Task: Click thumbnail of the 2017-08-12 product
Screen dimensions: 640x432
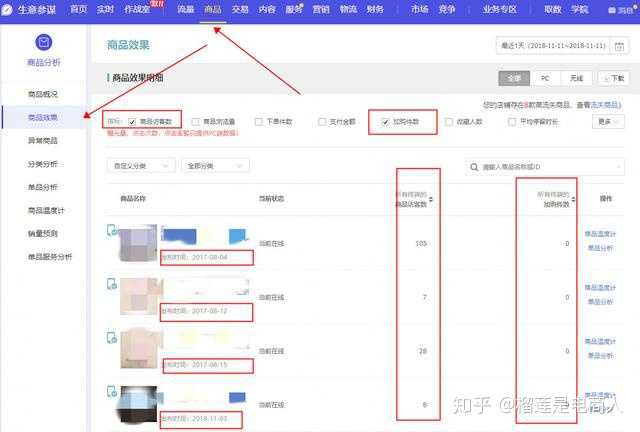Action: pos(138,296)
